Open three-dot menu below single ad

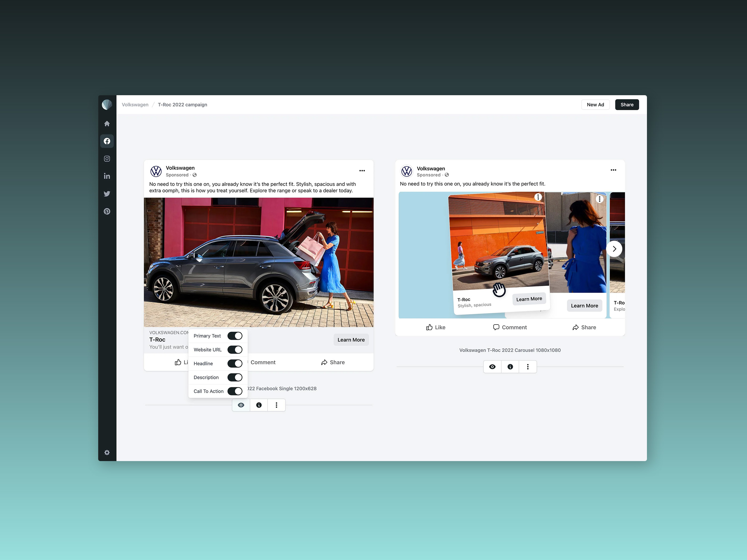276,405
